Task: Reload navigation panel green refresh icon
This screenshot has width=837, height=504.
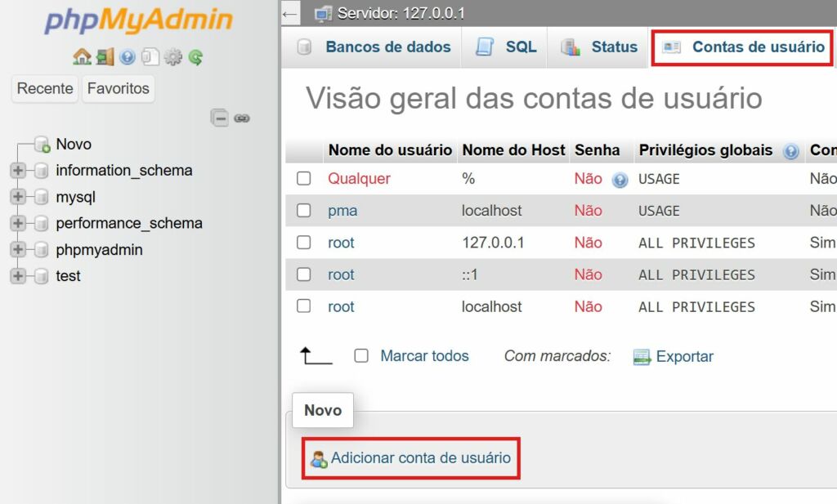Action: pyautogui.click(x=196, y=56)
